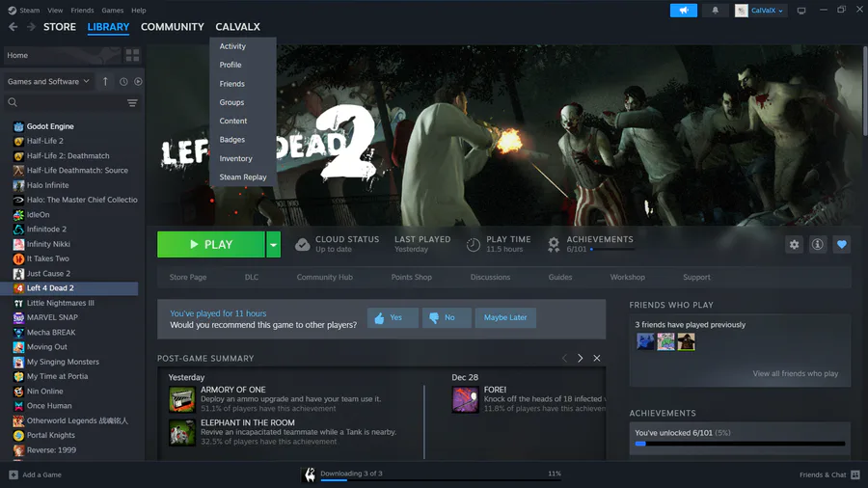This screenshot has width=868, height=488.
Task: Open the advanced filters icon
Action: pyautogui.click(x=132, y=103)
